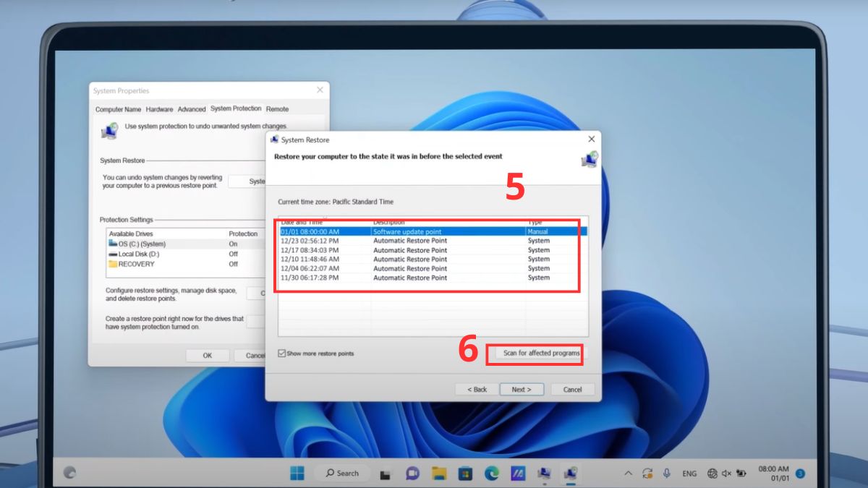Viewport: 868px width, 488px height.
Task: Click the ENG language indicator
Action: tap(689, 474)
